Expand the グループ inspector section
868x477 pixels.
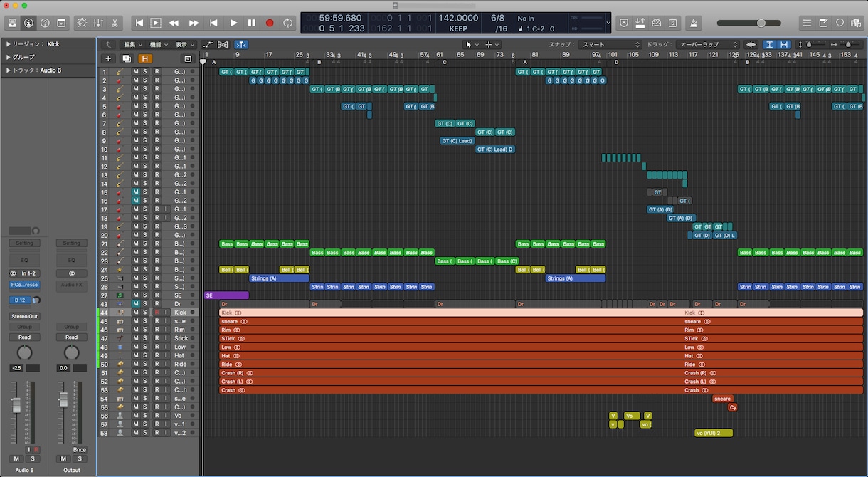[9, 57]
